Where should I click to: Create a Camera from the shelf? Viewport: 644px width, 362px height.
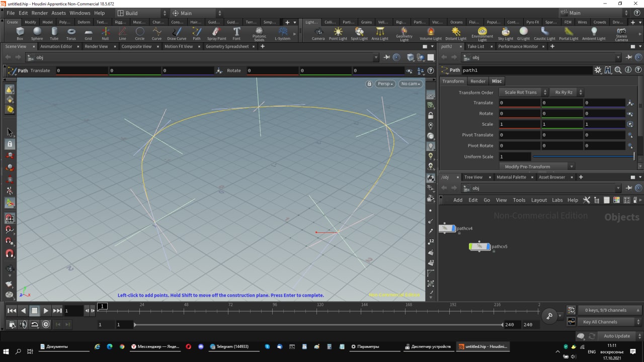(318, 33)
